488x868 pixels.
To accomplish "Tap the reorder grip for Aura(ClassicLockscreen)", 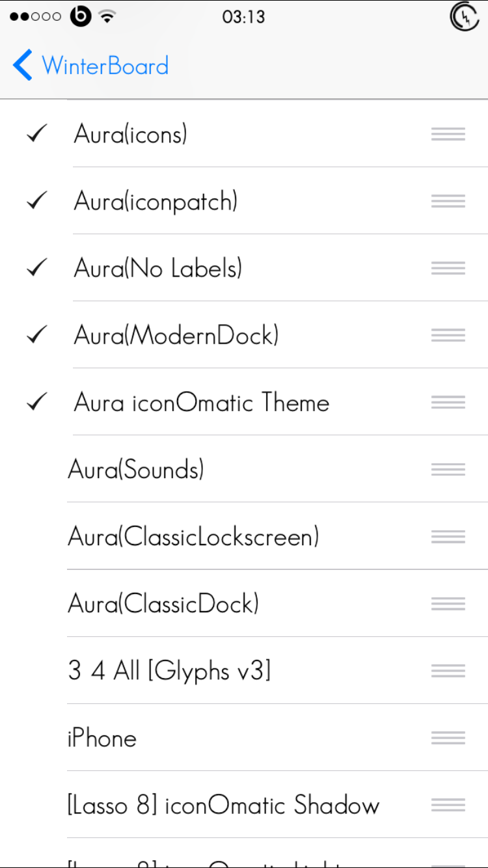I will pyautogui.click(x=448, y=536).
